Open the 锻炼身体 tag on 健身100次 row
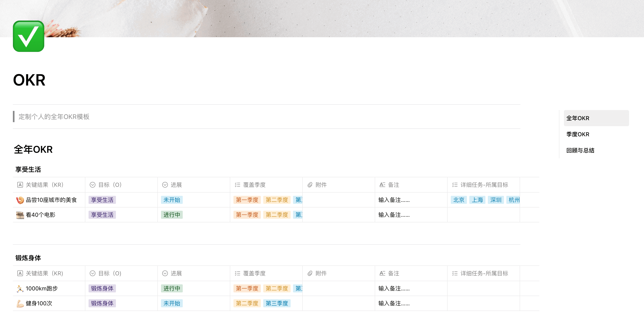644x322 pixels. click(x=102, y=303)
